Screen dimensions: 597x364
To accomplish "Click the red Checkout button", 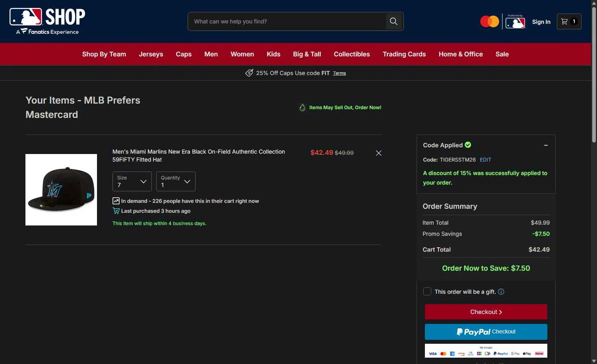I will click(486, 312).
